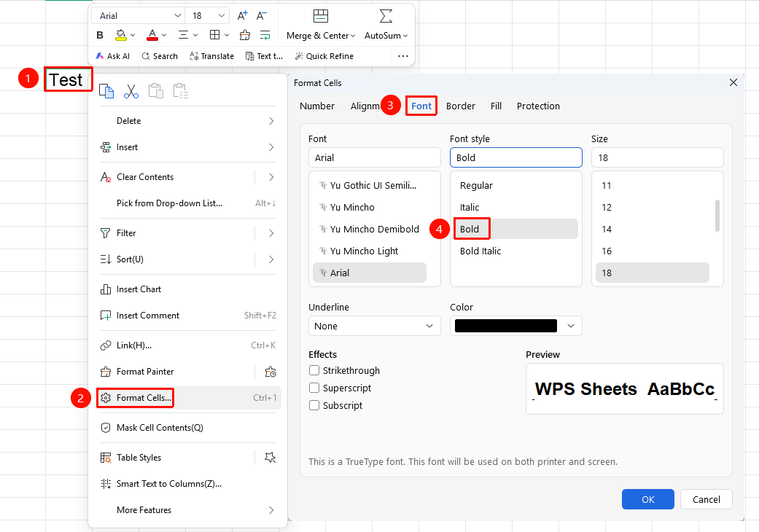Expand the Delete submenu

pos(187,121)
